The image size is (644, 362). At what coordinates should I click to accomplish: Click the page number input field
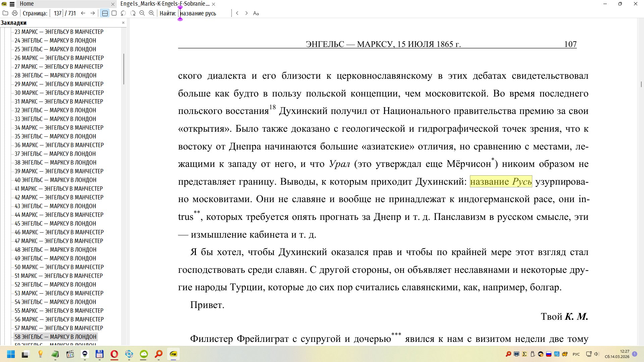point(57,13)
